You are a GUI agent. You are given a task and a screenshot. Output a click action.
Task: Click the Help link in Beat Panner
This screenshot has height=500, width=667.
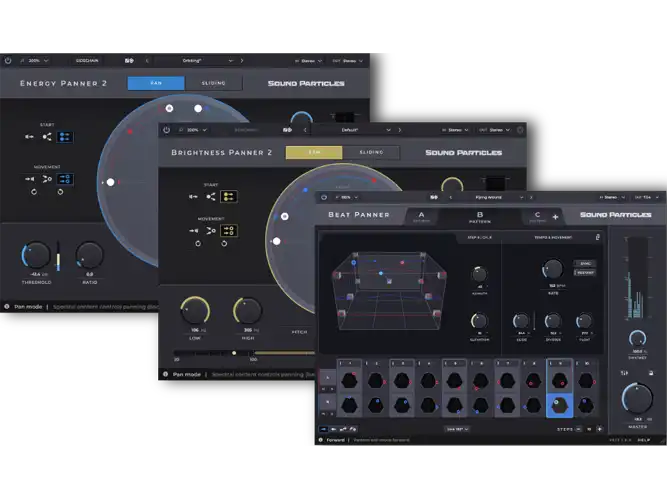coord(644,440)
